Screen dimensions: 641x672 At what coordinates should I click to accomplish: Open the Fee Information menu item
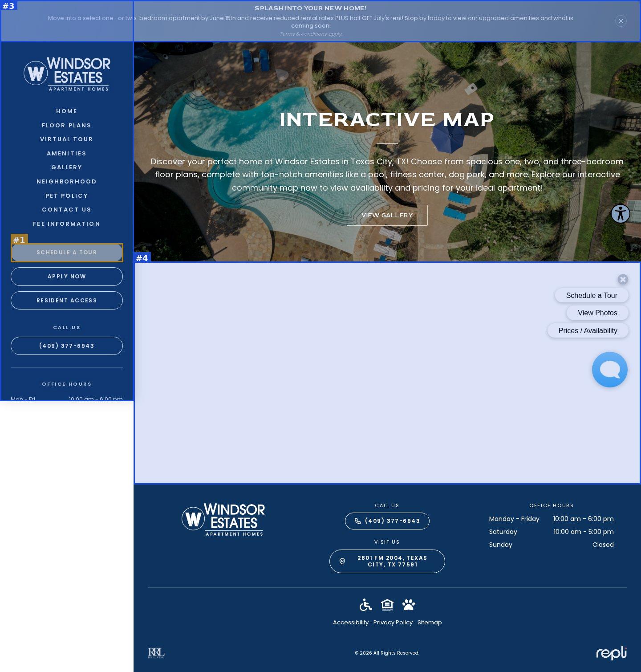(x=67, y=224)
